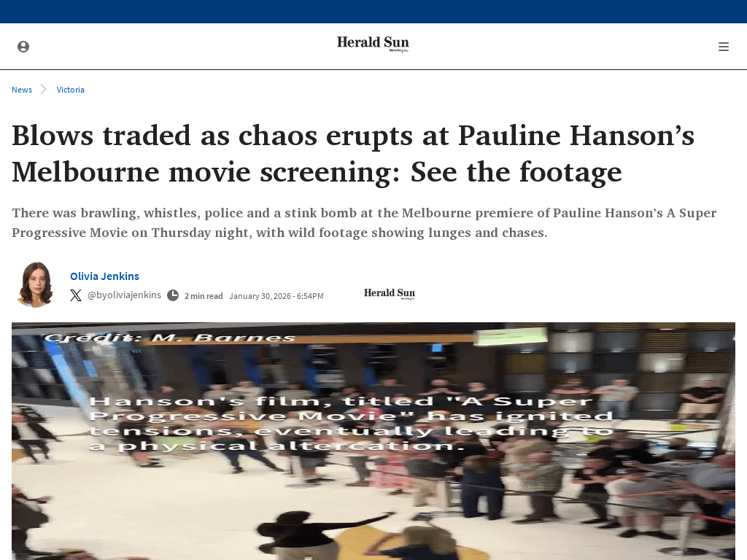The image size is (747, 560).
Task: Visit @byoliviajenkins profile handle
Action: point(124,295)
